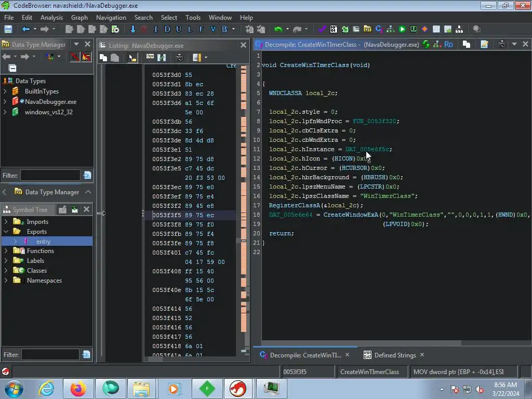Open the Data Type Manager panel menu arrow

click(x=76, y=44)
